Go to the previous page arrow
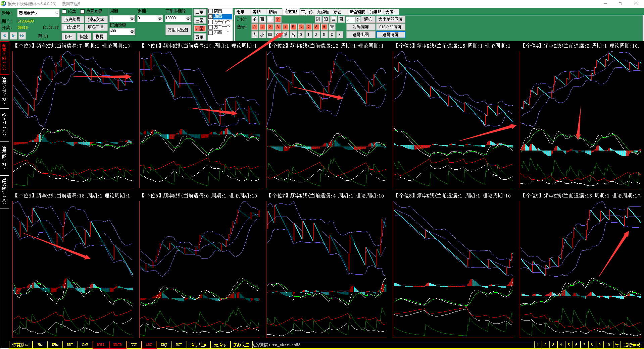Viewport: 644px width, 349px height. click(x=5, y=36)
